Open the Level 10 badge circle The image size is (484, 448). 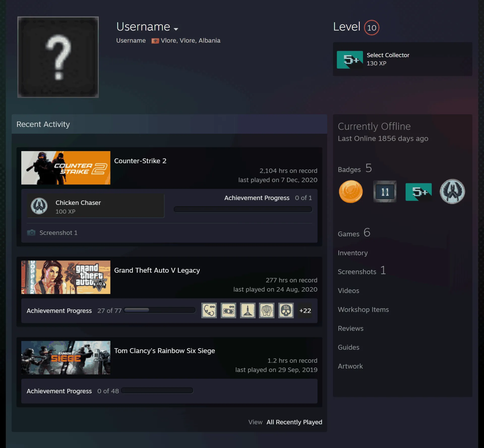pyautogui.click(x=372, y=27)
